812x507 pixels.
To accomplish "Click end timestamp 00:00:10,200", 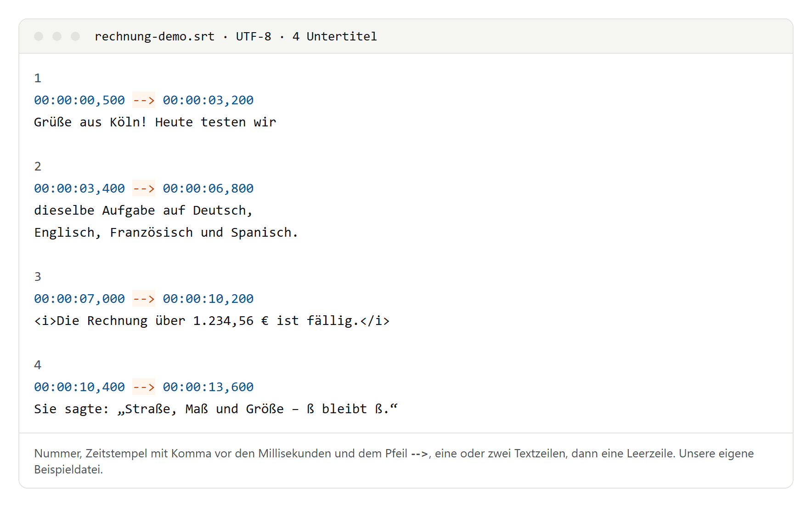I will pos(208,299).
